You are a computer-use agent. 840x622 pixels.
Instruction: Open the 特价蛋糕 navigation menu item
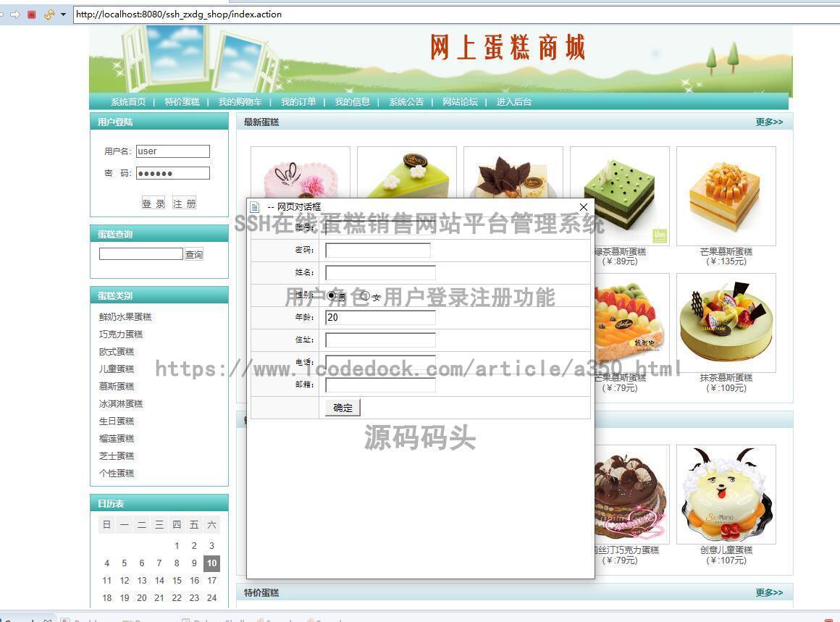[182, 102]
